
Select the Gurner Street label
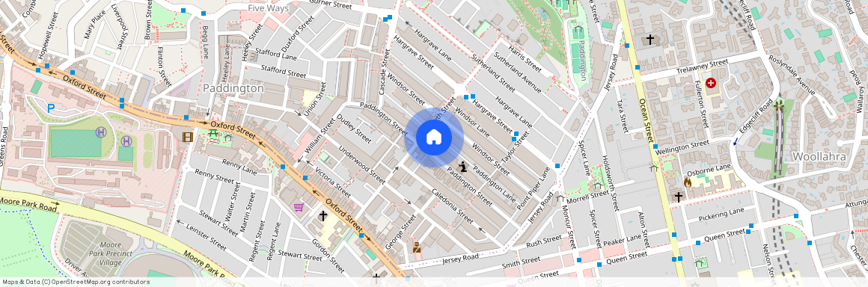click(x=331, y=5)
